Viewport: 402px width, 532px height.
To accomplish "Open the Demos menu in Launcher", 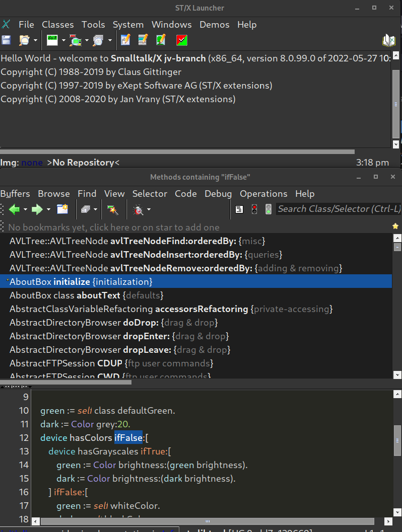I will (x=214, y=25).
